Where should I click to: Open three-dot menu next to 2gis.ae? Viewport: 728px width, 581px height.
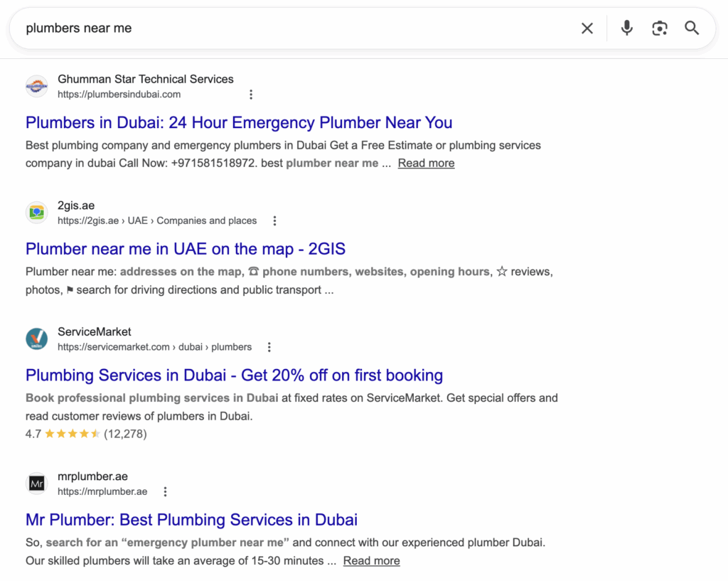click(x=274, y=220)
